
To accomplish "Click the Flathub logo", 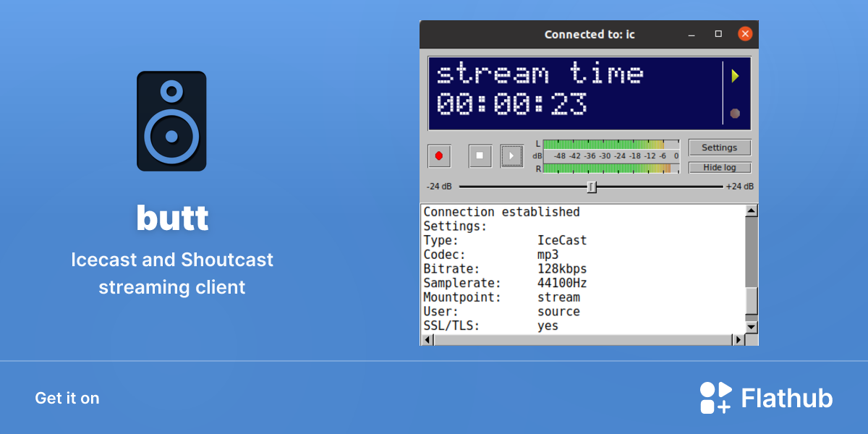I will click(x=766, y=398).
